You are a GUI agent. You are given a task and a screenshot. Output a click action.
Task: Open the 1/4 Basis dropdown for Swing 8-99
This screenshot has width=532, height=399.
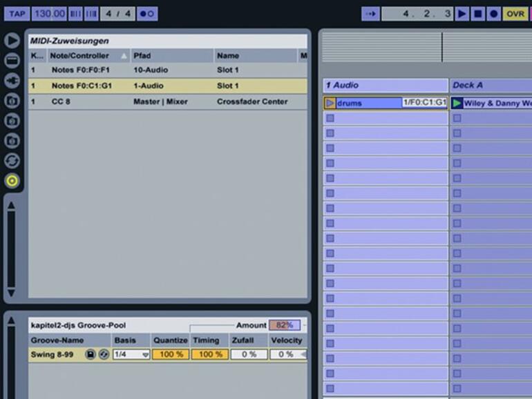131,355
